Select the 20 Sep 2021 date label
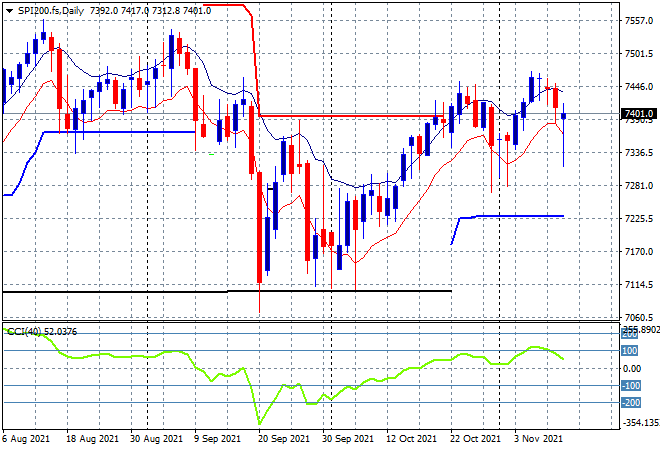This screenshot has width=660, height=450. click(x=284, y=439)
